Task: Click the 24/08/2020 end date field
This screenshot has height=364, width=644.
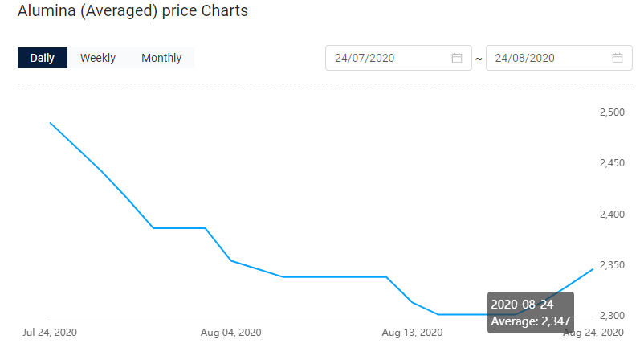Action: (x=559, y=58)
